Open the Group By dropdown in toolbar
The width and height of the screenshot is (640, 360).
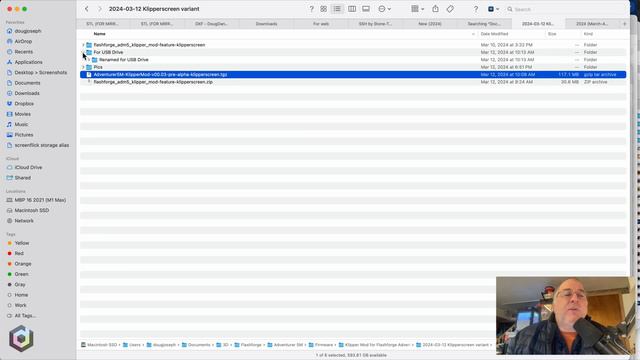pos(417,9)
